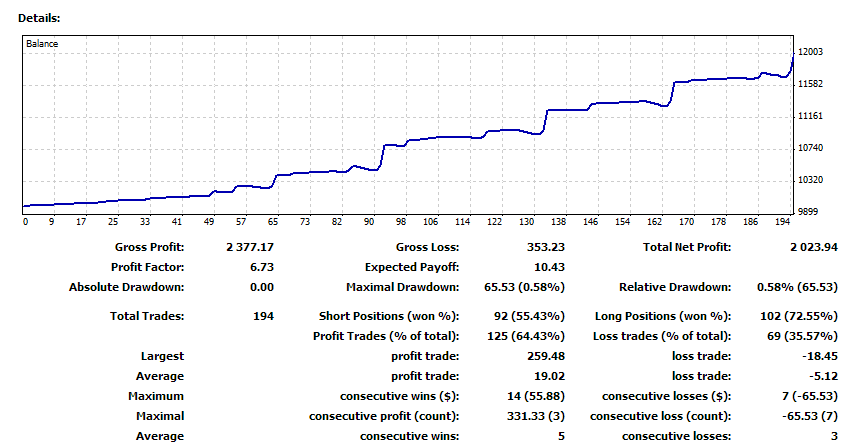Click the Total Trades label

click(147, 316)
